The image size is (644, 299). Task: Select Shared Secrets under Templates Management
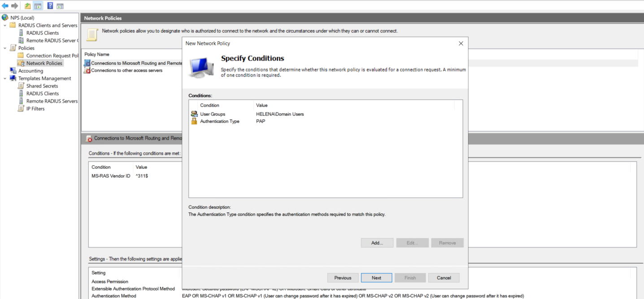click(x=42, y=86)
